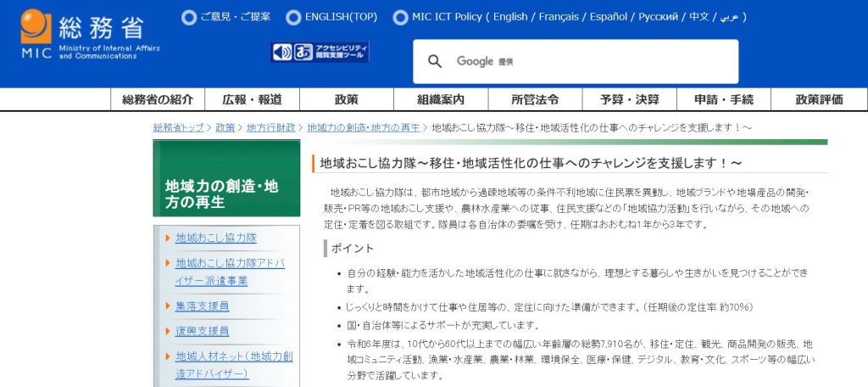Click the circle bullet next to ご意見・ご提案
Screen dimensions: 868x387
click(189, 18)
